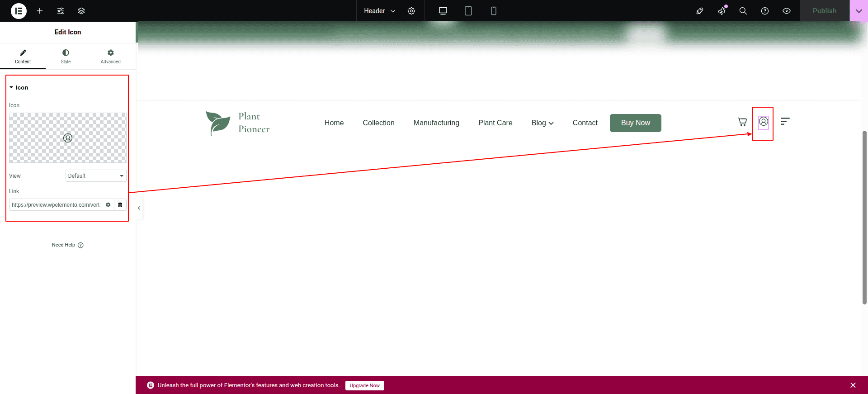Click the Plant Pioneer logo
The width and height of the screenshot is (868, 394).
[238, 123]
